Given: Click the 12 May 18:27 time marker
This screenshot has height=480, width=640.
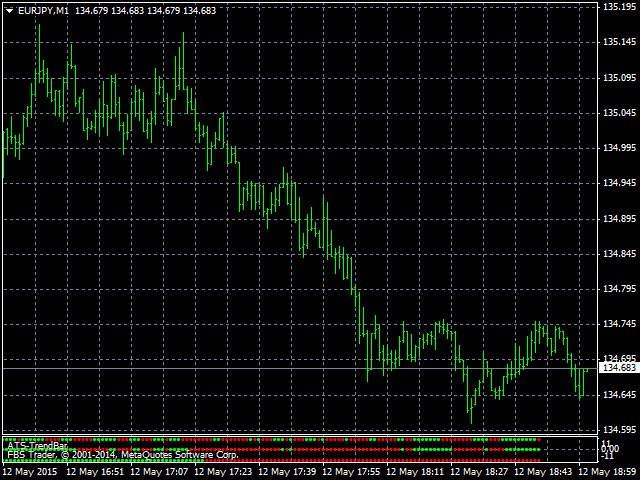Looking at the screenshot, I should click(482, 471).
